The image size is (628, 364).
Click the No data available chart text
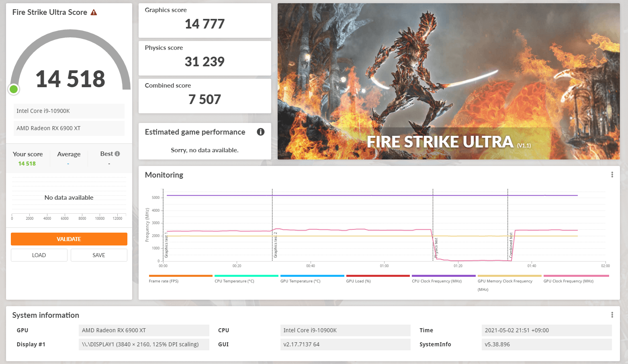pos(69,198)
